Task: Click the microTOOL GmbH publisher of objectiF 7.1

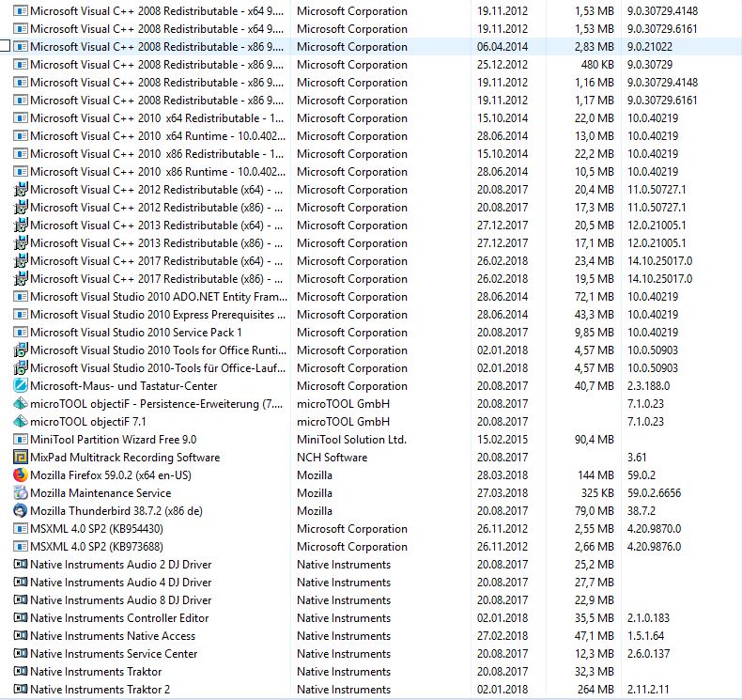Action: pos(343,421)
